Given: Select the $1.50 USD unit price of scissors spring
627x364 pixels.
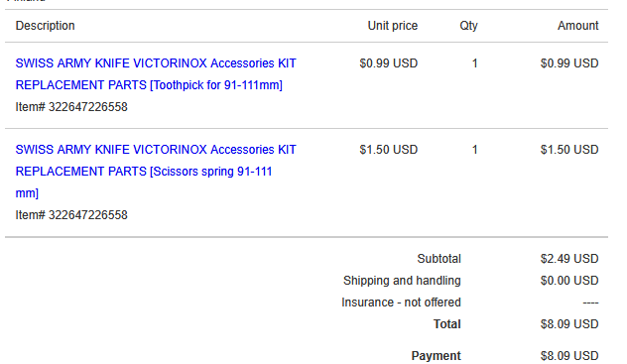Looking at the screenshot, I should 388,150.
